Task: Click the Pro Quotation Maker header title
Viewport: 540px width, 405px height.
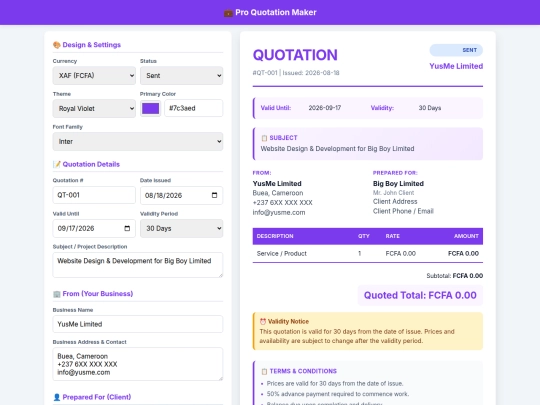Action: tap(276, 12)
